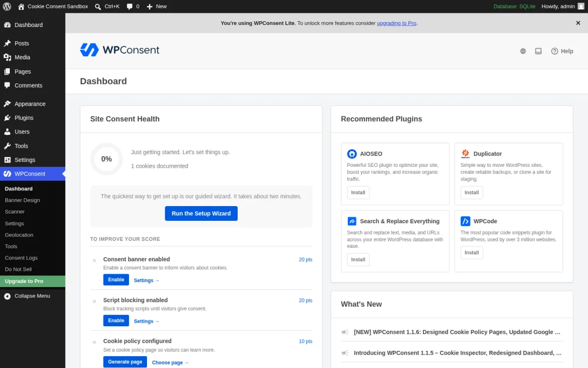Image resolution: width=588 pixels, height=368 pixels.
Task: Click the Collapse Menu arrow icon
Action: tap(7, 296)
